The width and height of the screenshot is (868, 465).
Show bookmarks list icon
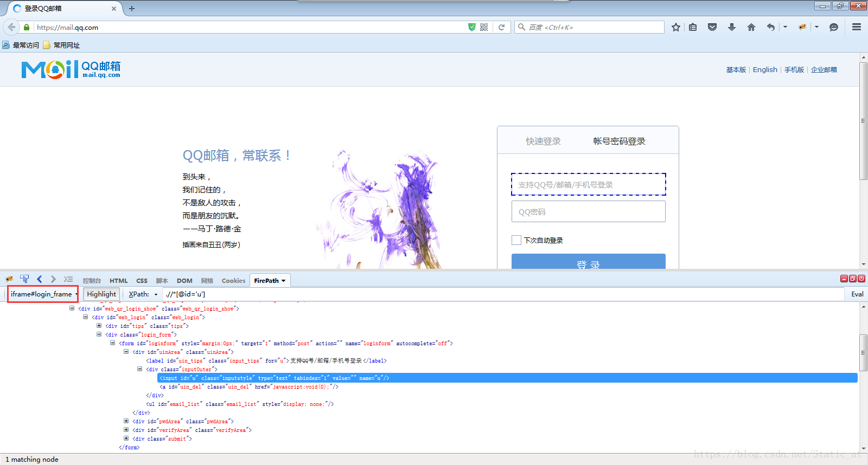point(693,27)
